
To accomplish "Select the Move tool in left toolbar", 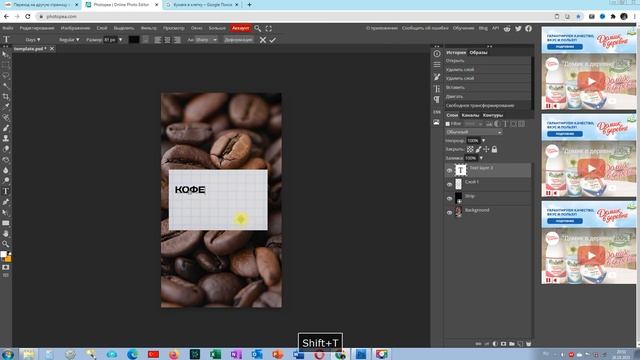I will (x=6, y=54).
